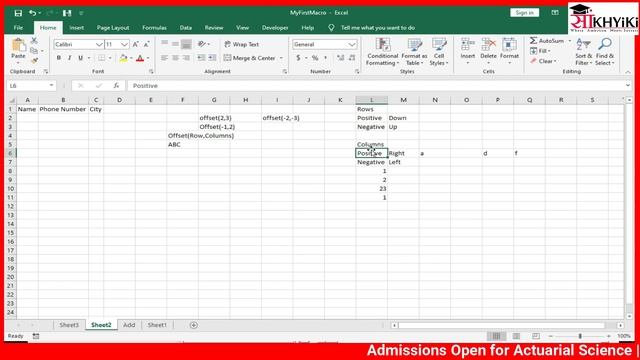Expand the formula bar
Image resolution: width=640 pixels, height=360 pixels.
click(628, 86)
